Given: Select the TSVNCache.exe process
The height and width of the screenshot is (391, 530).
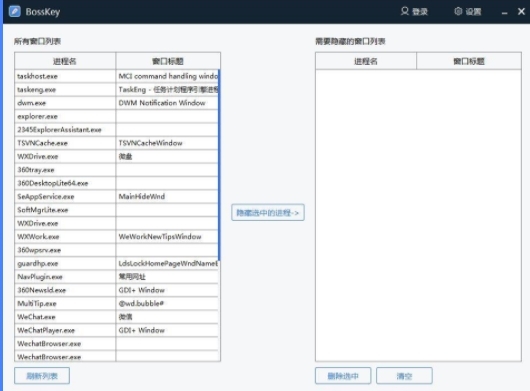Looking at the screenshot, I should pyautogui.click(x=116, y=143).
